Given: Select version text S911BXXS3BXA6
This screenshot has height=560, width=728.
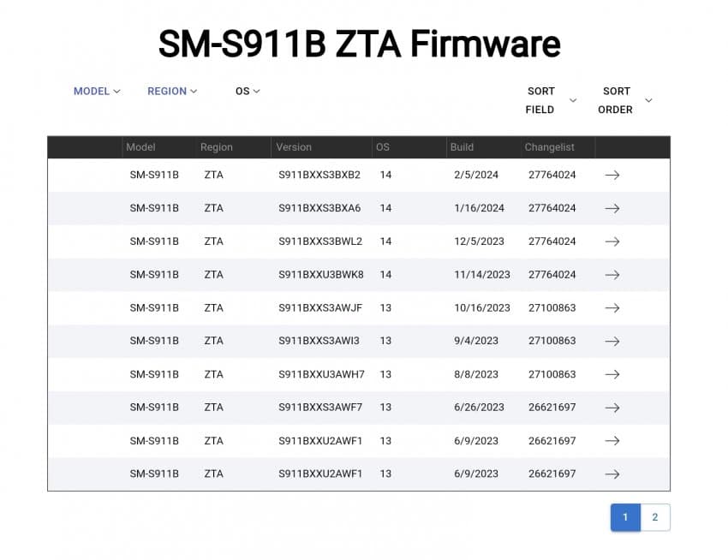Looking at the screenshot, I should click(319, 208).
